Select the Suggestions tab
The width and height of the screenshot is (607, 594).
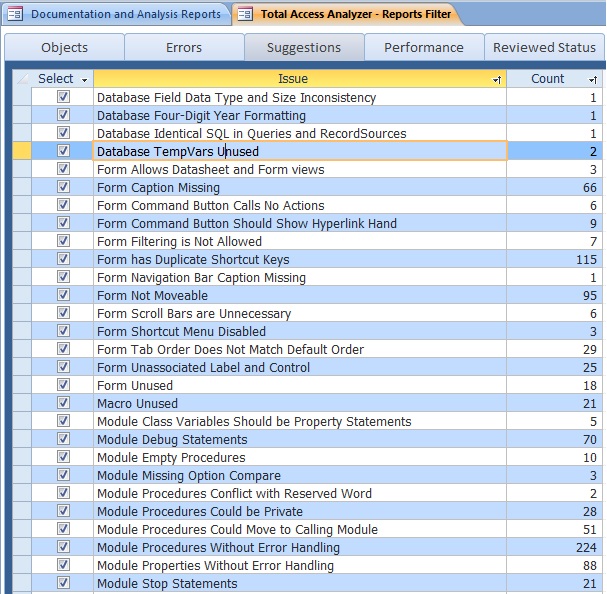[304, 47]
